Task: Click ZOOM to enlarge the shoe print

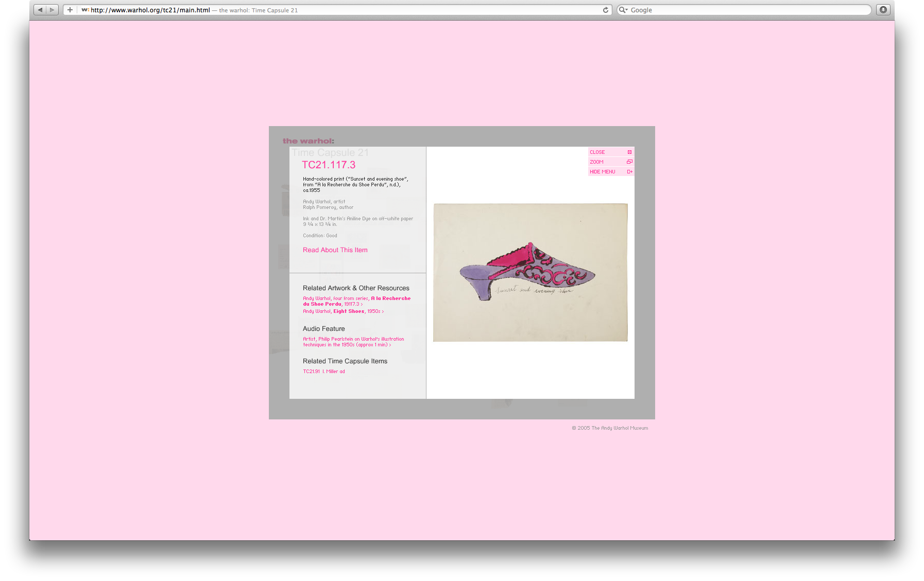Action: pos(610,162)
